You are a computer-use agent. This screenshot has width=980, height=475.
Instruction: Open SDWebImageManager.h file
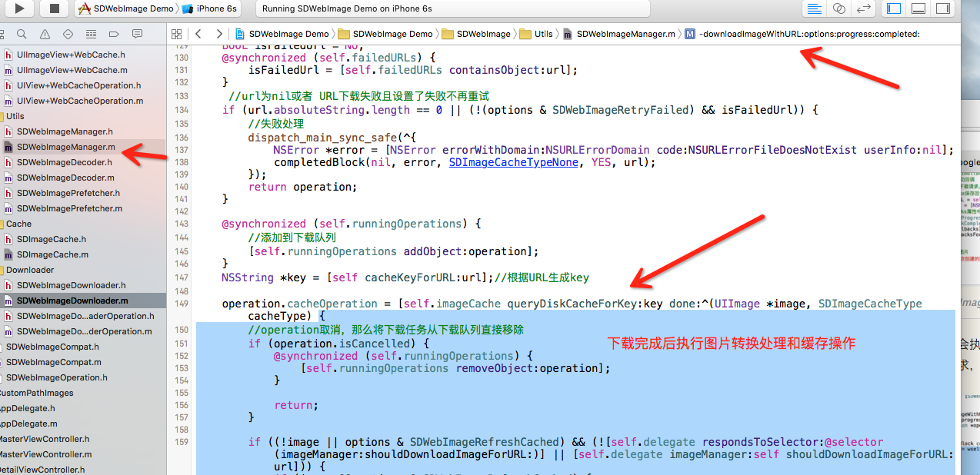pyautogui.click(x=65, y=131)
